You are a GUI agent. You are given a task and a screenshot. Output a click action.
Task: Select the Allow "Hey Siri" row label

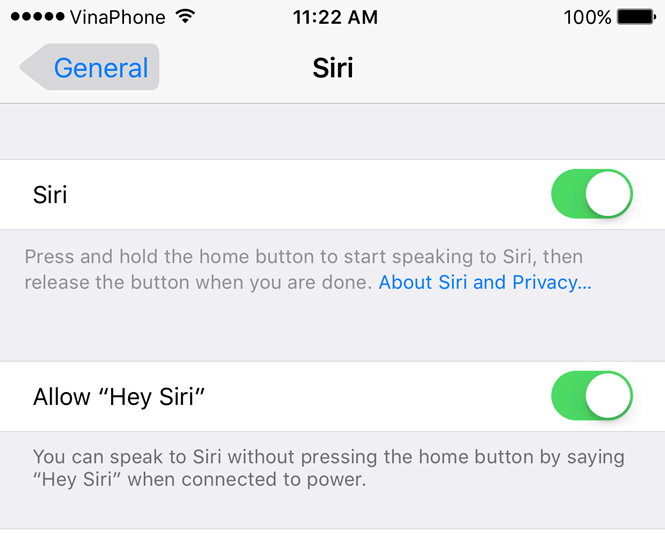click(119, 397)
